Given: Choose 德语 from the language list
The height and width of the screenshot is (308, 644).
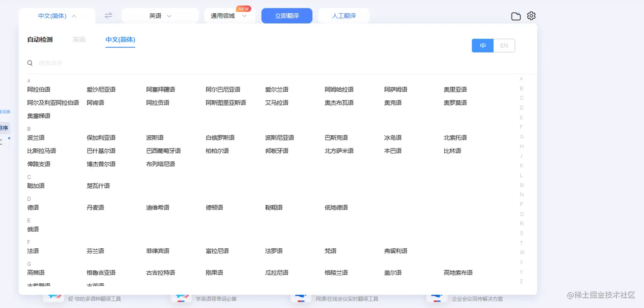Looking at the screenshot, I should pos(33,208).
